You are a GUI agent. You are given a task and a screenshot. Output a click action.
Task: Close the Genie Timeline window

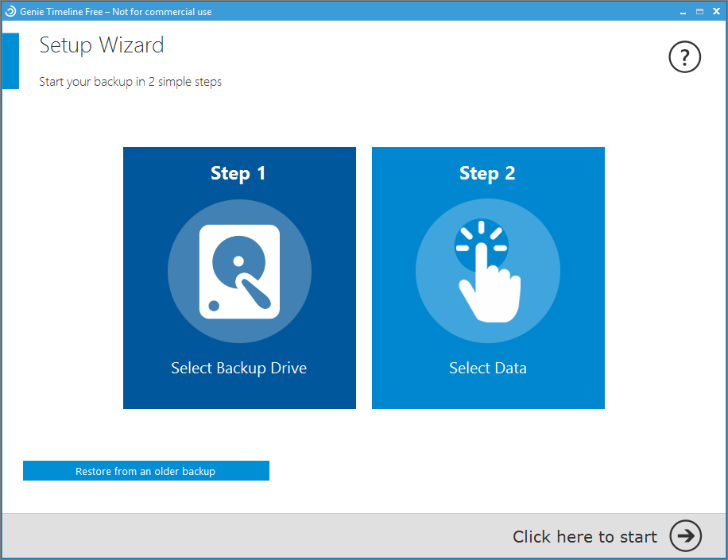point(716,12)
